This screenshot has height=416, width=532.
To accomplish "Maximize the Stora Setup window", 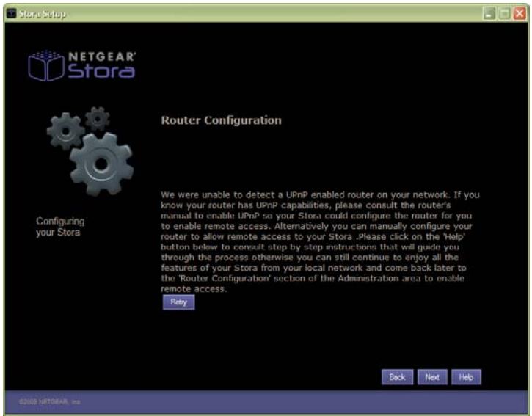I will click(505, 13).
